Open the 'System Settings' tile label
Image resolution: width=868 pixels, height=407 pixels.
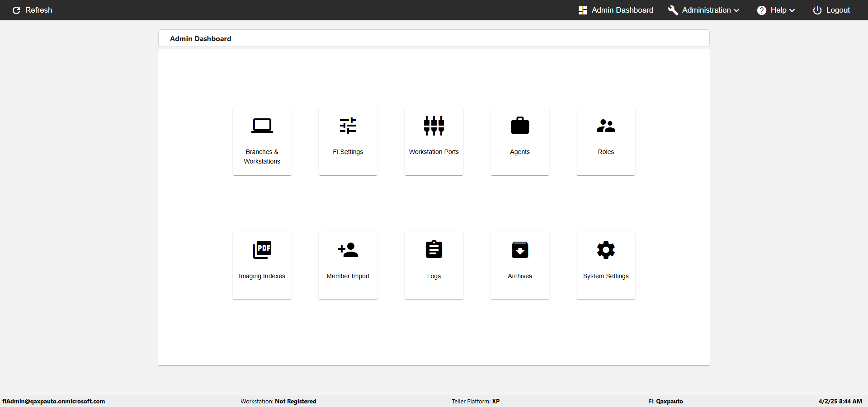[x=606, y=276]
